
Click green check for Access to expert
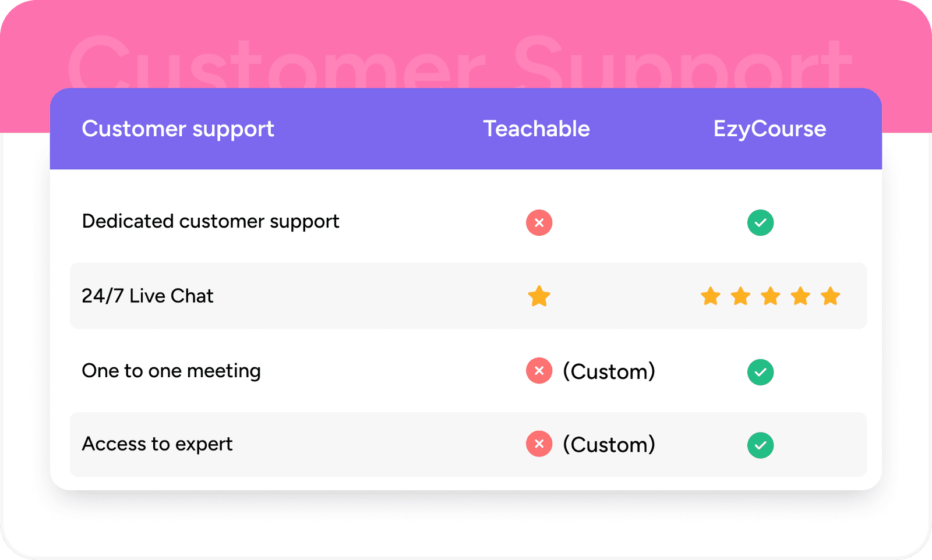pyautogui.click(x=760, y=445)
